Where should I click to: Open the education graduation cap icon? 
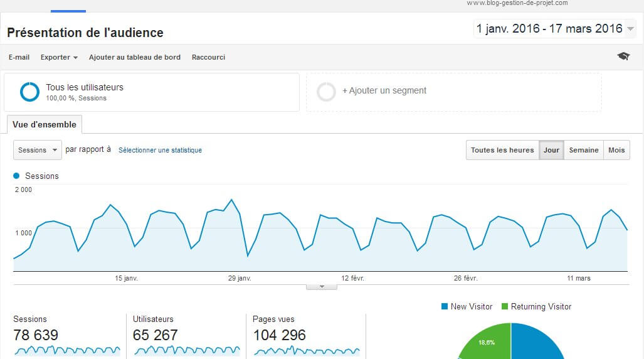click(x=623, y=56)
